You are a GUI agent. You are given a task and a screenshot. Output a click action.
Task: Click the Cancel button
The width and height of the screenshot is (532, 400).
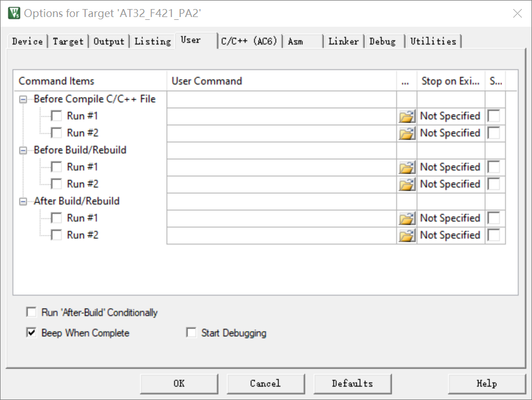click(265, 384)
